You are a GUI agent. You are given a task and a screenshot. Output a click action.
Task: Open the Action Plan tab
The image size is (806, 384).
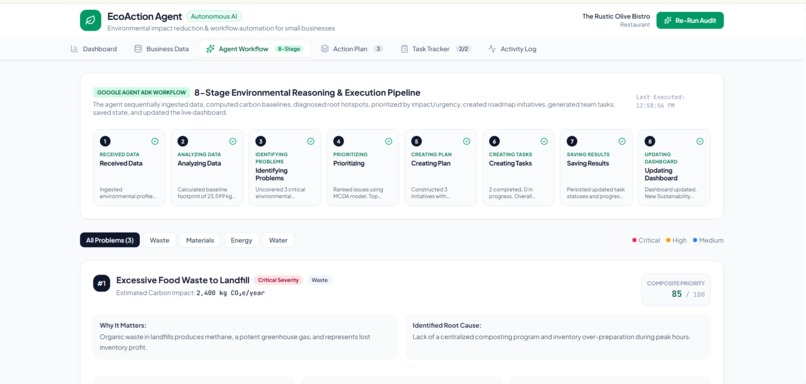(352, 49)
